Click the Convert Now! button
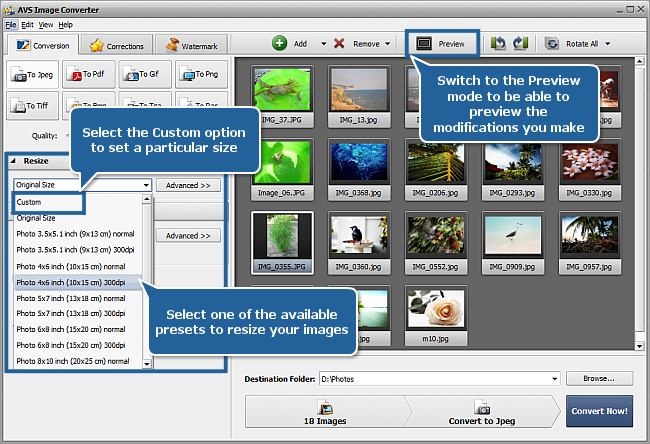Image resolution: width=650 pixels, height=444 pixels. coord(599,411)
